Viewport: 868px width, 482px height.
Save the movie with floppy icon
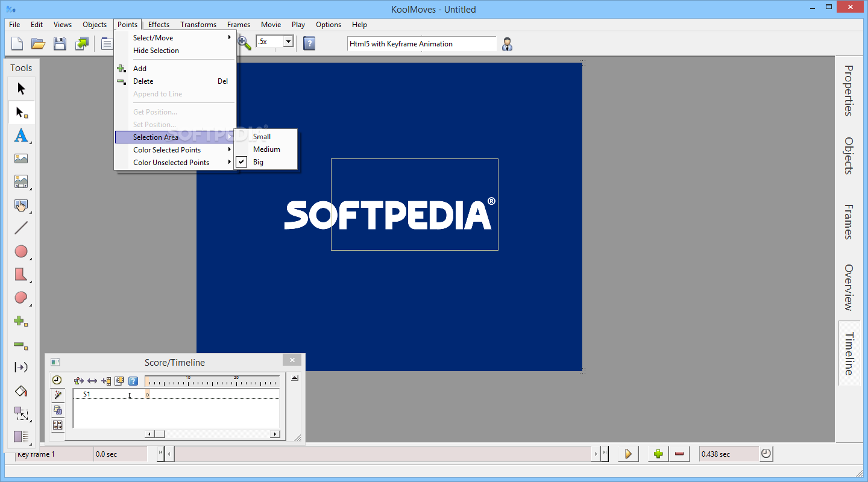(60, 43)
